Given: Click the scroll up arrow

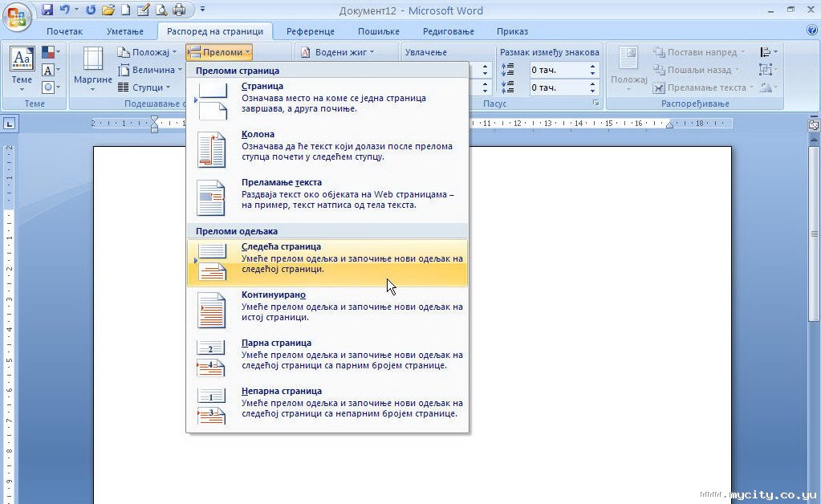Looking at the screenshot, I should [x=815, y=140].
